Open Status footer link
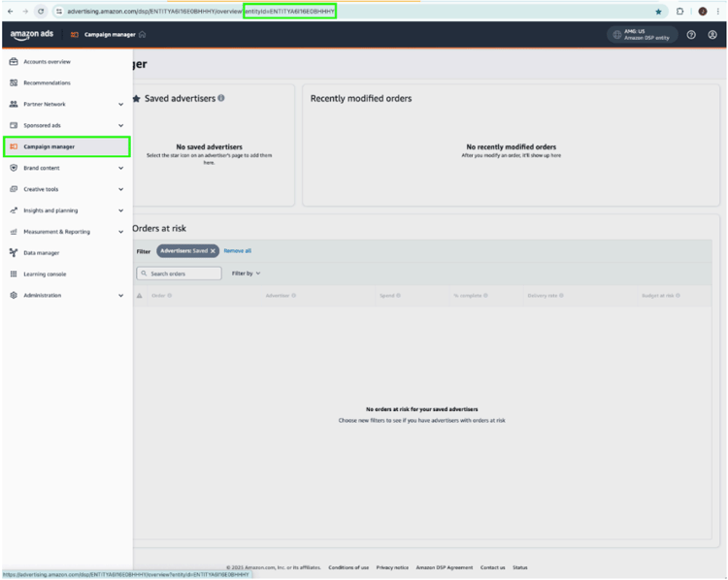 pyautogui.click(x=520, y=567)
